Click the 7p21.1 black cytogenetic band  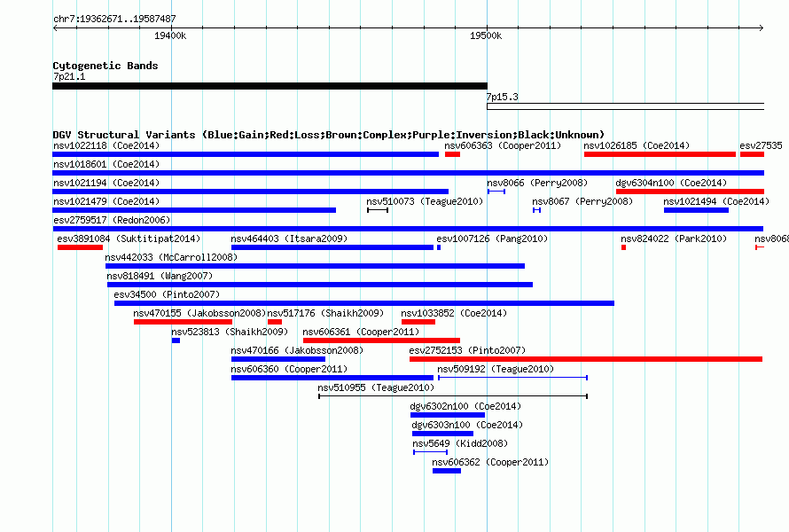pos(270,86)
